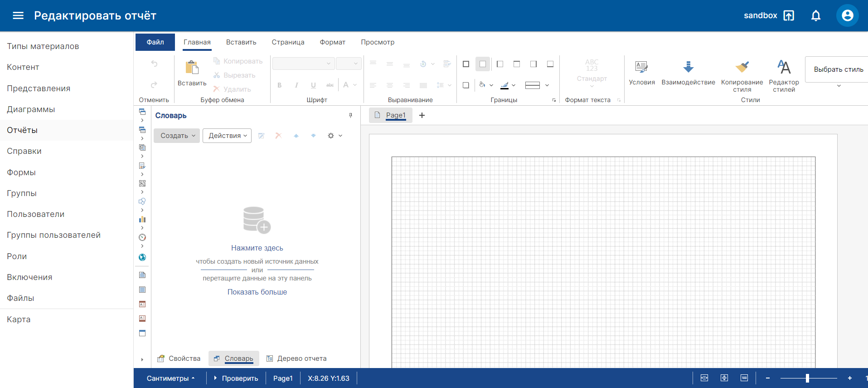Open the fill color picker

pyautogui.click(x=486, y=85)
